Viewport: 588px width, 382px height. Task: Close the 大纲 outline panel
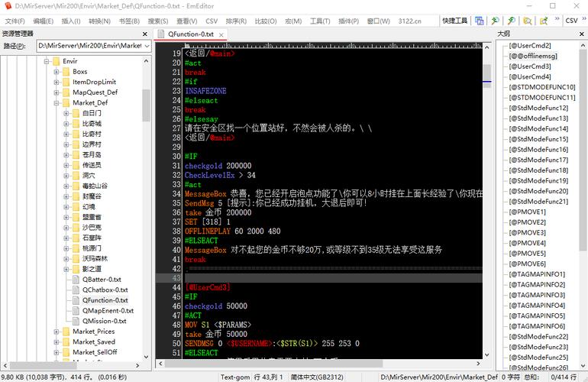point(582,34)
